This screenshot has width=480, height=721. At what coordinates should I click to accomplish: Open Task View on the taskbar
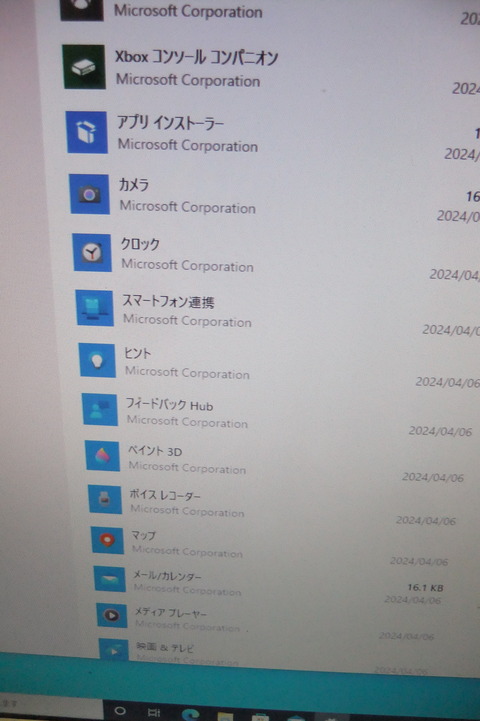pyautogui.click(x=154, y=712)
